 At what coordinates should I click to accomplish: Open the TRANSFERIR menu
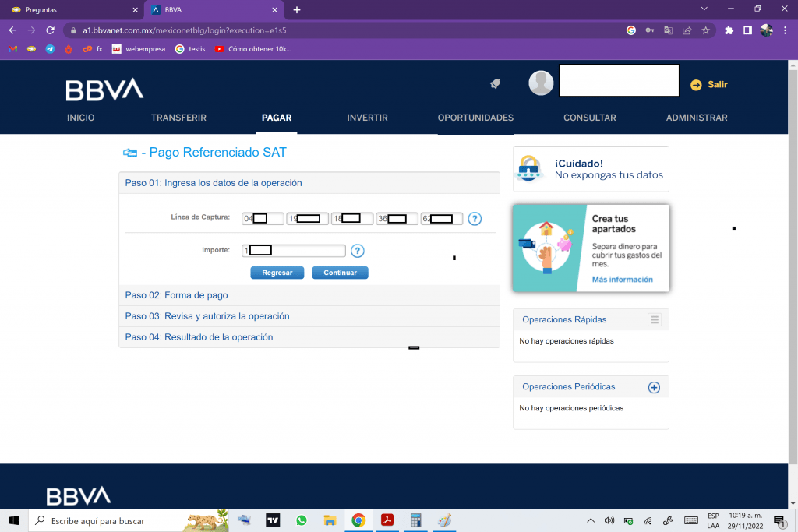178,118
